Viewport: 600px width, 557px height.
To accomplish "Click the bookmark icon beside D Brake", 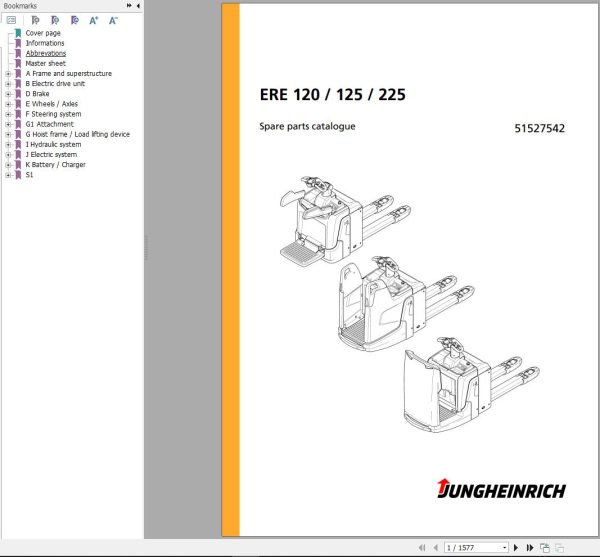I will coord(18,94).
